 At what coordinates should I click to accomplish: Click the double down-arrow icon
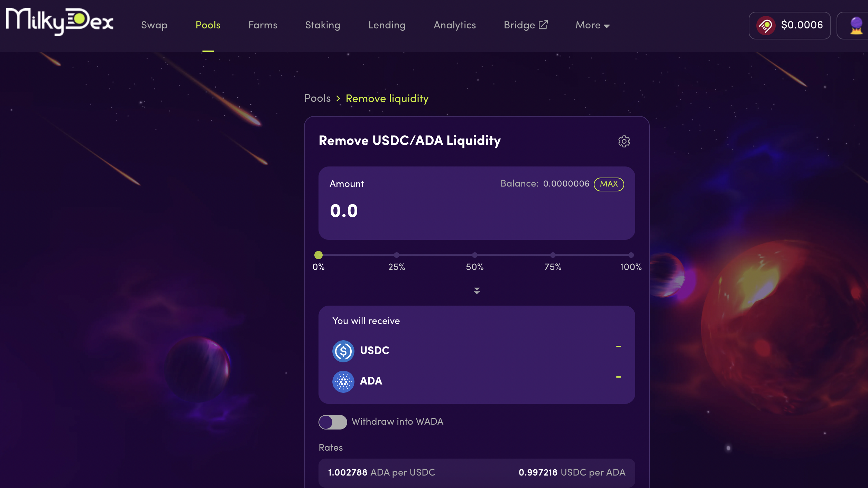pyautogui.click(x=477, y=291)
